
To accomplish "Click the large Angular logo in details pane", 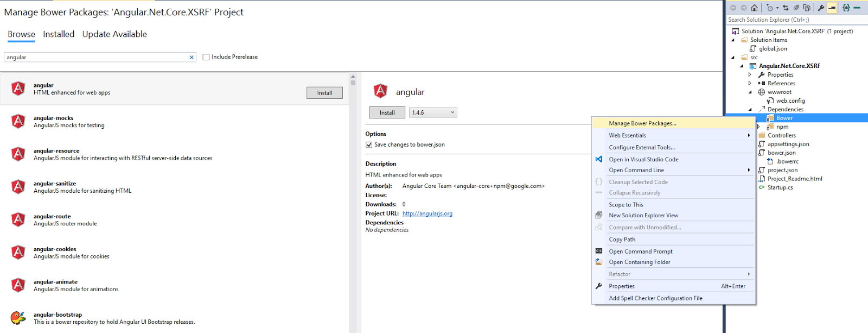I will pyautogui.click(x=381, y=91).
